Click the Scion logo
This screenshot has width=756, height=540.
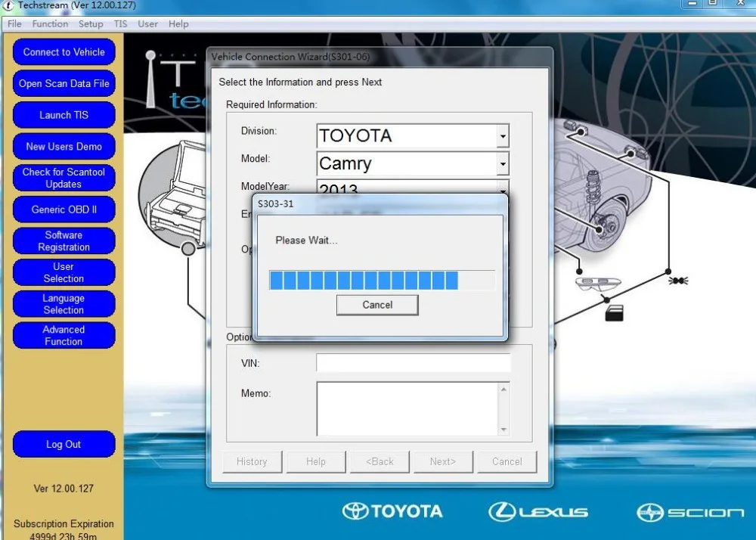click(x=690, y=512)
